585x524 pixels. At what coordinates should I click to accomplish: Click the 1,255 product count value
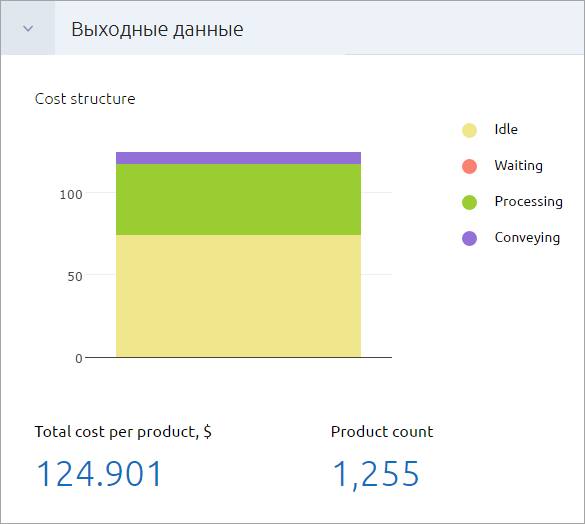point(376,475)
